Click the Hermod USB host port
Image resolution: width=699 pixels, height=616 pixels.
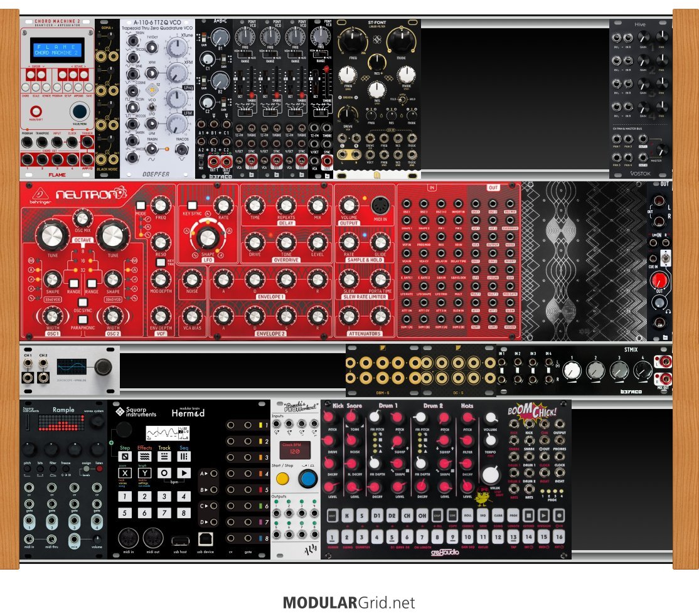(x=180, y=541)
